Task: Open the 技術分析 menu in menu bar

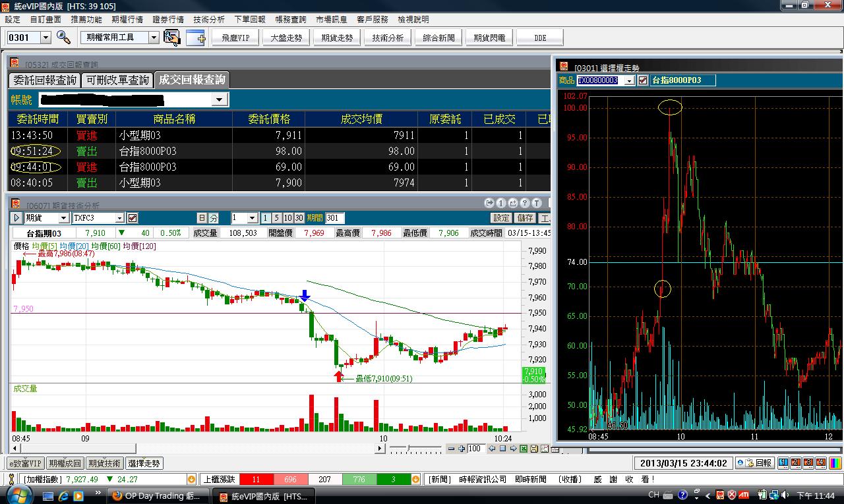Action: click(209, 20)
